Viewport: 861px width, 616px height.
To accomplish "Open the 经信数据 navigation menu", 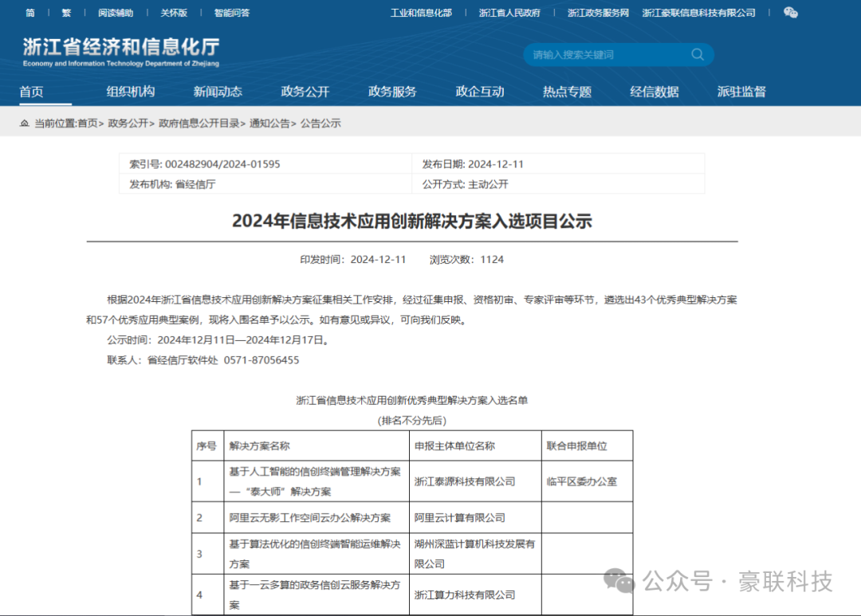I will click(655, 92).
